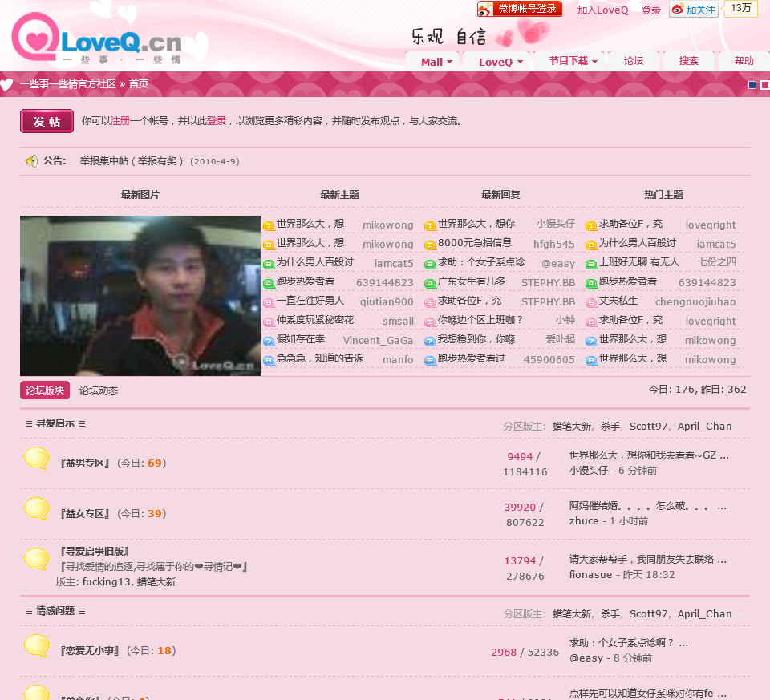Screen dimensions: 770x700
Task: Click the 加入LoveQ link
Action: (602, 10)
